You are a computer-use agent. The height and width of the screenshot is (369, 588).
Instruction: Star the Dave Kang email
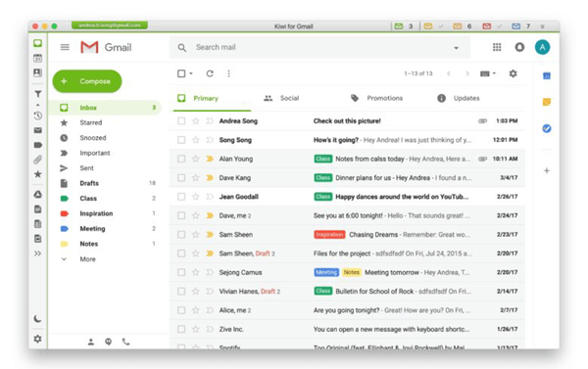(195, 177)
